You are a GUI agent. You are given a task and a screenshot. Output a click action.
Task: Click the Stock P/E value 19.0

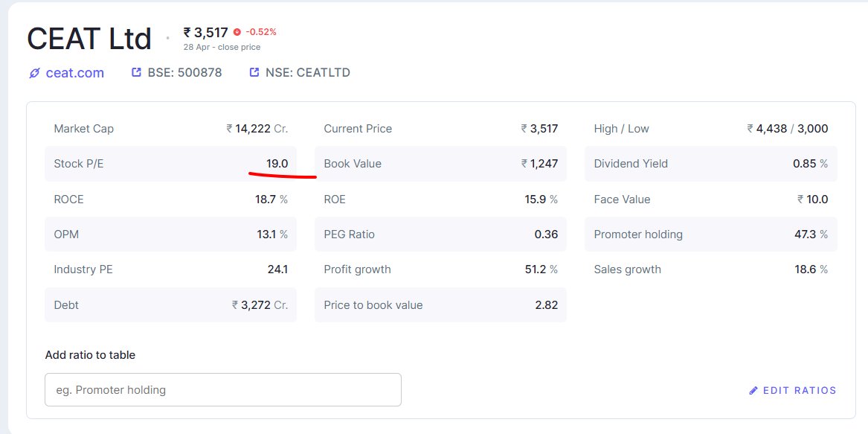pyautogui.click(x=277, y=164)
